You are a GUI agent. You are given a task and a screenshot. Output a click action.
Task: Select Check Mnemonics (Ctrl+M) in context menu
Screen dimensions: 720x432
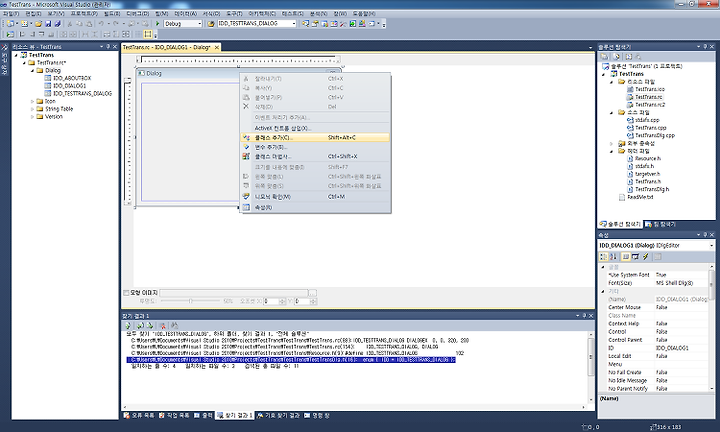point(315,196)
